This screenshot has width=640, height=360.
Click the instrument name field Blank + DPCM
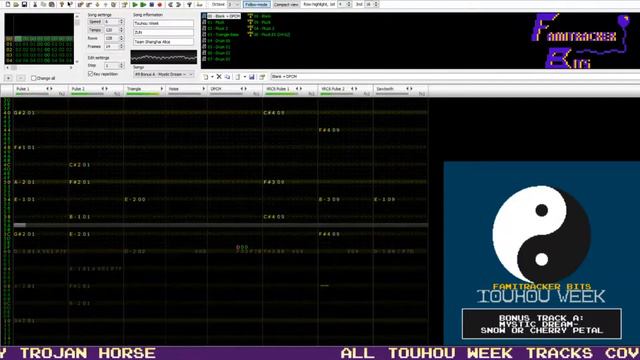[455, 76]
